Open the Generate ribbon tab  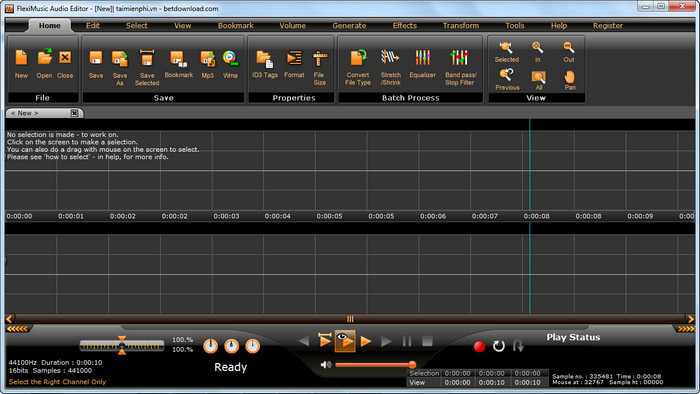(349, 25)
